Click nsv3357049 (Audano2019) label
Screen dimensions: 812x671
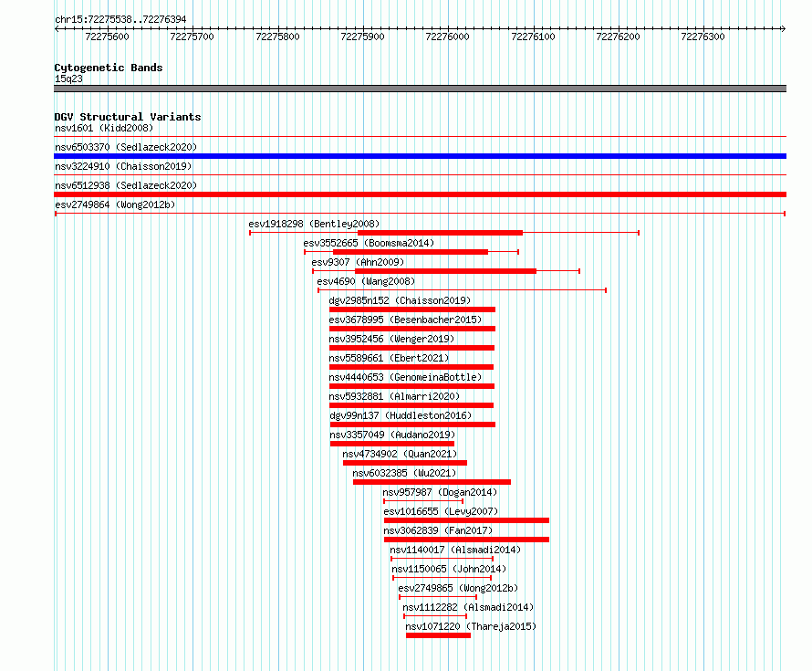coord(392,435)
